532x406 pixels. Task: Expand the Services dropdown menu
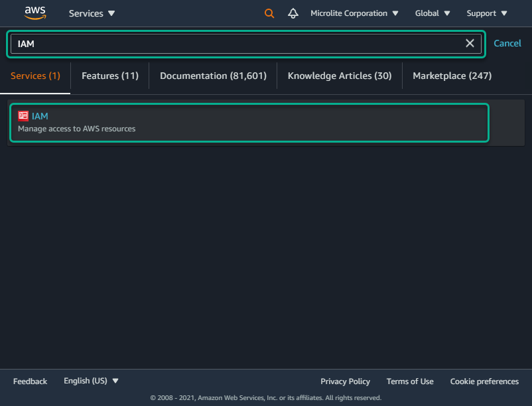click(x=92, y=13)
